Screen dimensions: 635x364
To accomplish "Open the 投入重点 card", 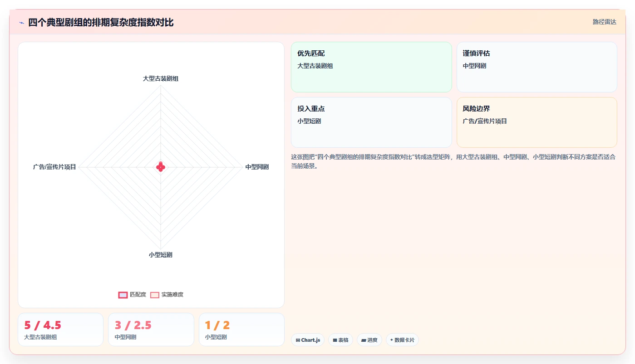I will click(x=371, y=122).
